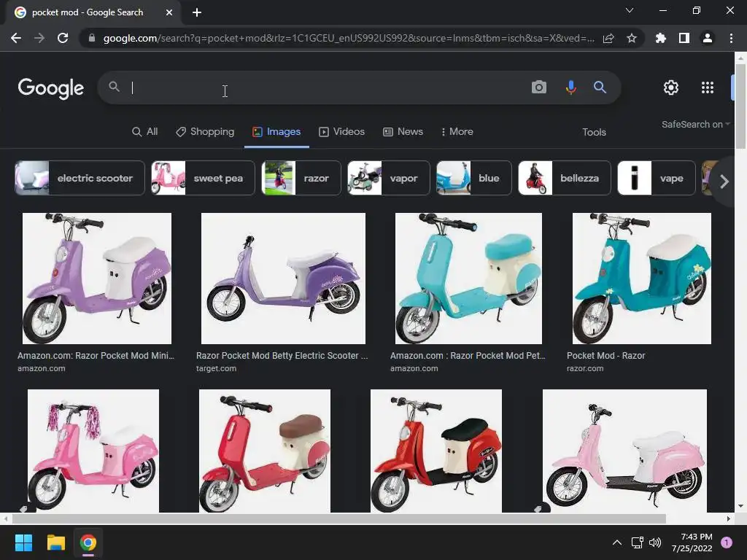The height and width of the screenshot is (560, 747).
Task: Click the Google logo
Action: click(50, 88)
